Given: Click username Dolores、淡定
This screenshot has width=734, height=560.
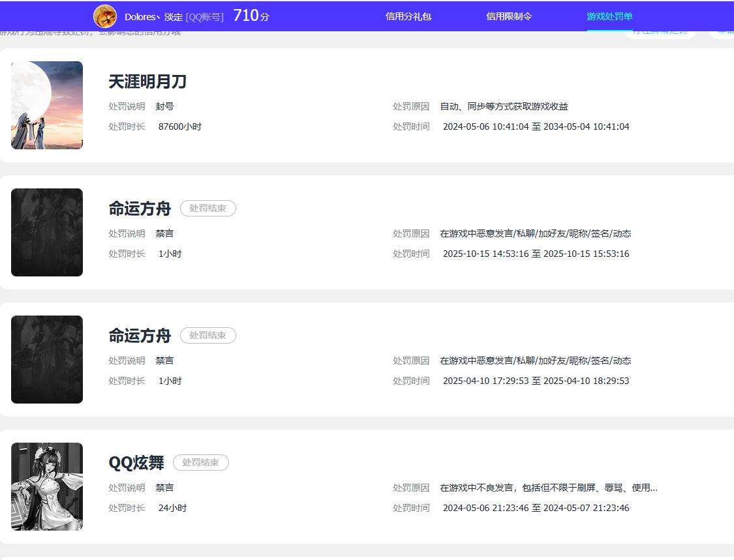Looking at the screenshot, I should pos(153,17).
